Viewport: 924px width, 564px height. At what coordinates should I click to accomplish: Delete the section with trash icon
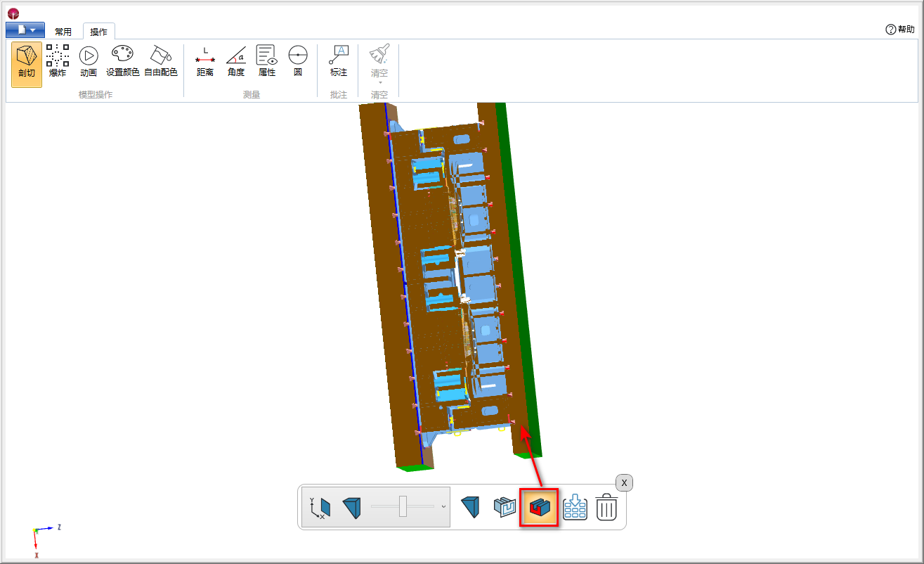coord(606,506)
